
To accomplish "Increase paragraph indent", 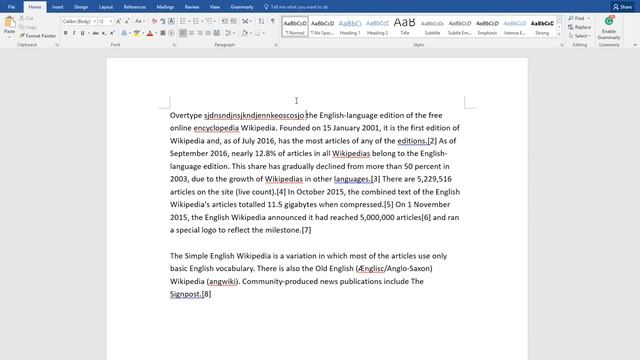I will click(x=233, y=21).
